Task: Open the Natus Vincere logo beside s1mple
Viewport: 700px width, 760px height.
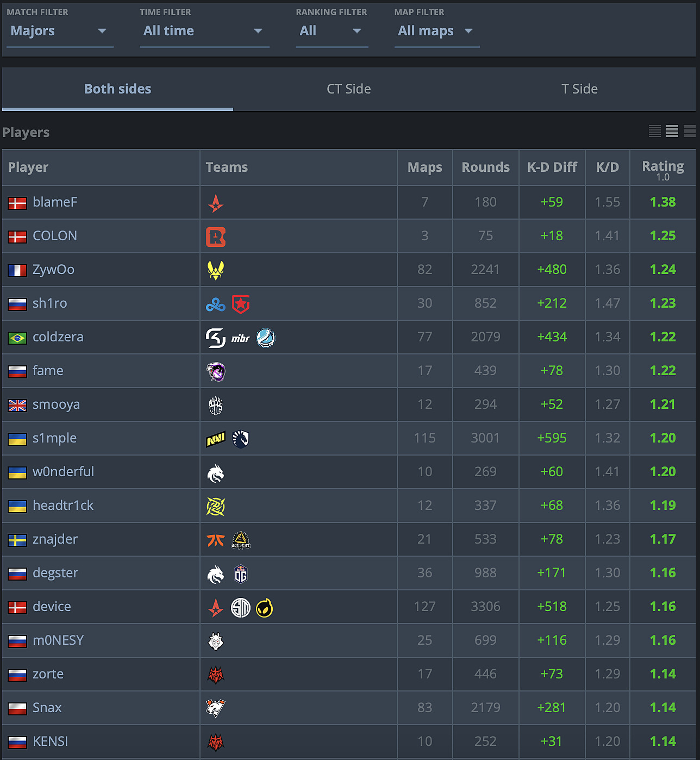Action: point(216,438)
